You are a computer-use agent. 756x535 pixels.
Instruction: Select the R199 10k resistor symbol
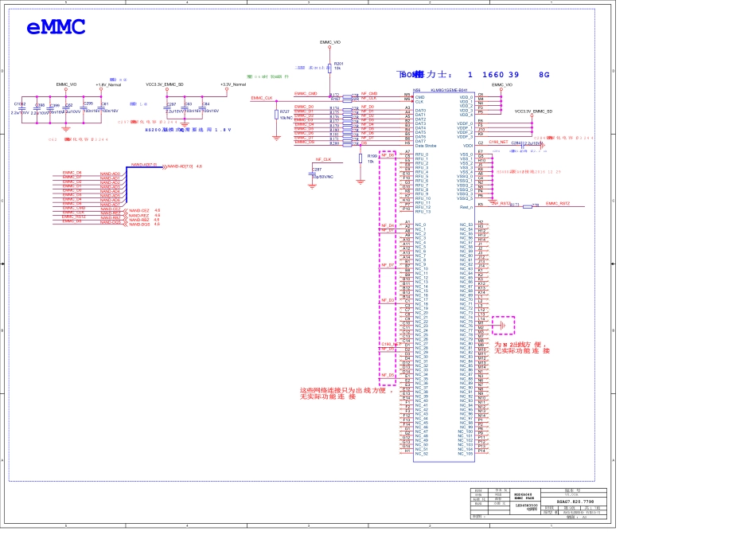point(360,158)
